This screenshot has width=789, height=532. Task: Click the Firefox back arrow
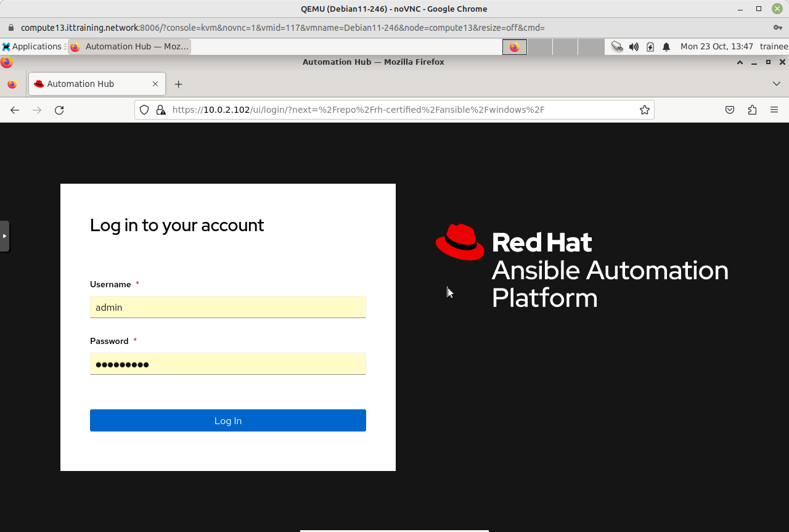[x=15, y=110]
